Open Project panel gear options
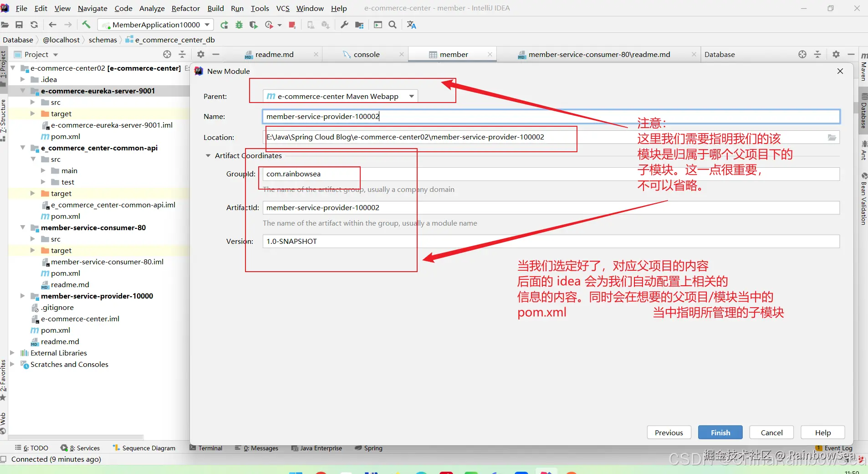868x474 pixels. click(201, 54)
